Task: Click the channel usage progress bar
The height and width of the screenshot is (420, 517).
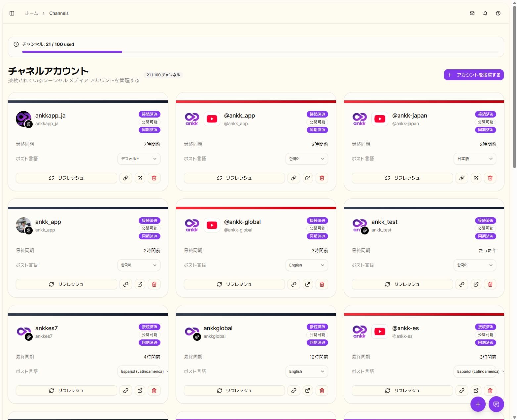Action: coord(260,52)
